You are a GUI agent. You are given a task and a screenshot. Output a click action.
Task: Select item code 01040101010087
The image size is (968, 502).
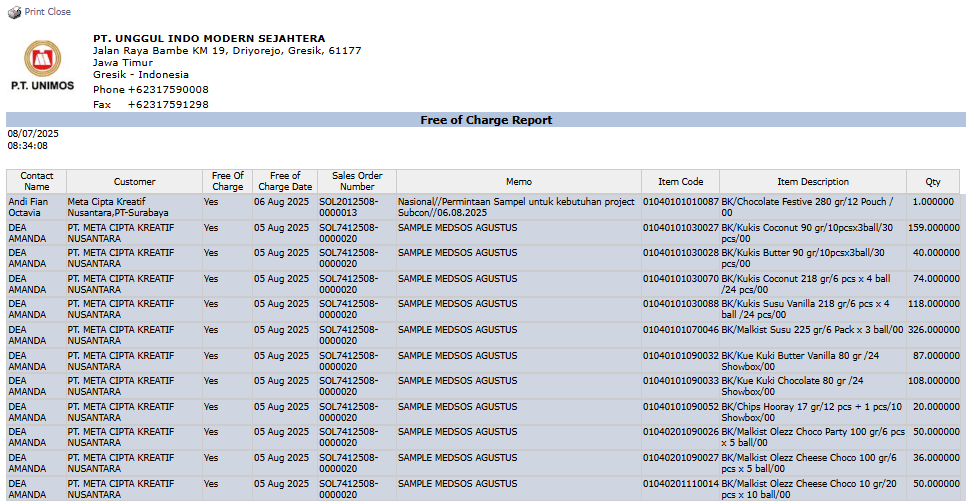coord(680,202)
